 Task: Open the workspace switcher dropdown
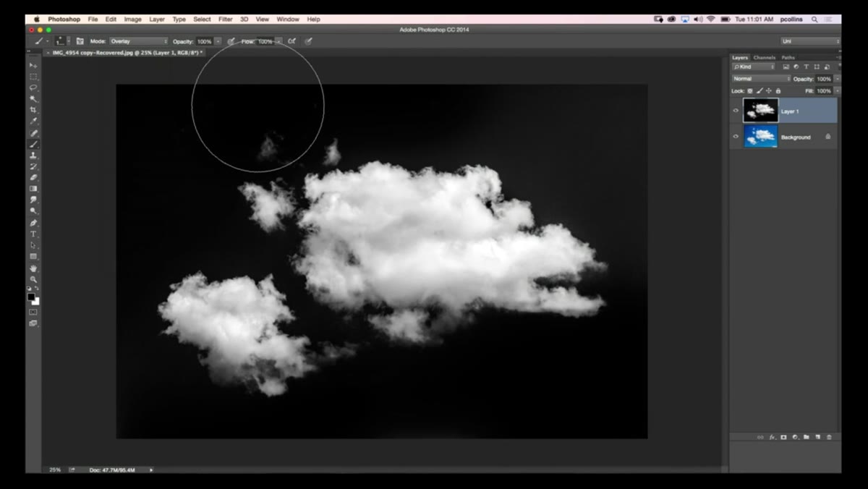point(810,41)
